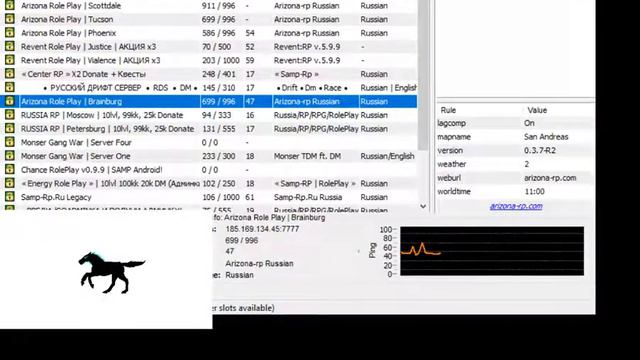This screenshot has width=640, height=360.
Task: Click lock icon of Arizona Role Play Brainburg
Action: (x=9, y=101)
